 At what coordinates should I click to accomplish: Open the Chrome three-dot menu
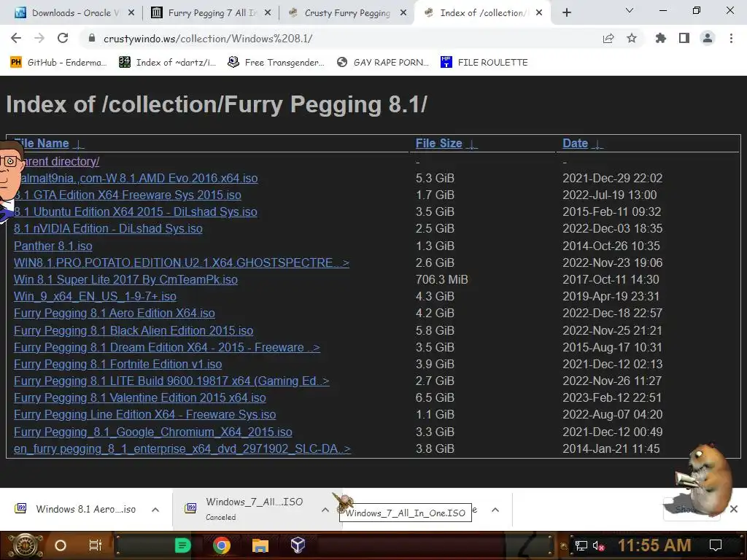point(731,38)
